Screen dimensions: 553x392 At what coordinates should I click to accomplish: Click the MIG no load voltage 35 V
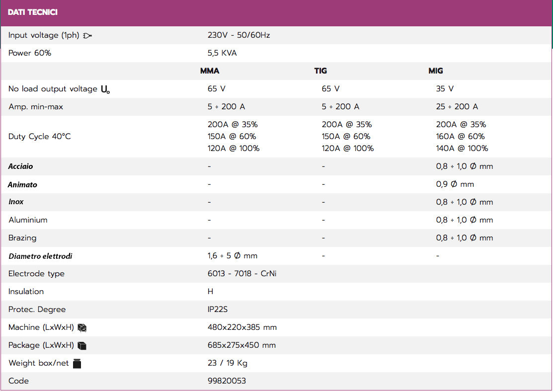coord(445,89)
